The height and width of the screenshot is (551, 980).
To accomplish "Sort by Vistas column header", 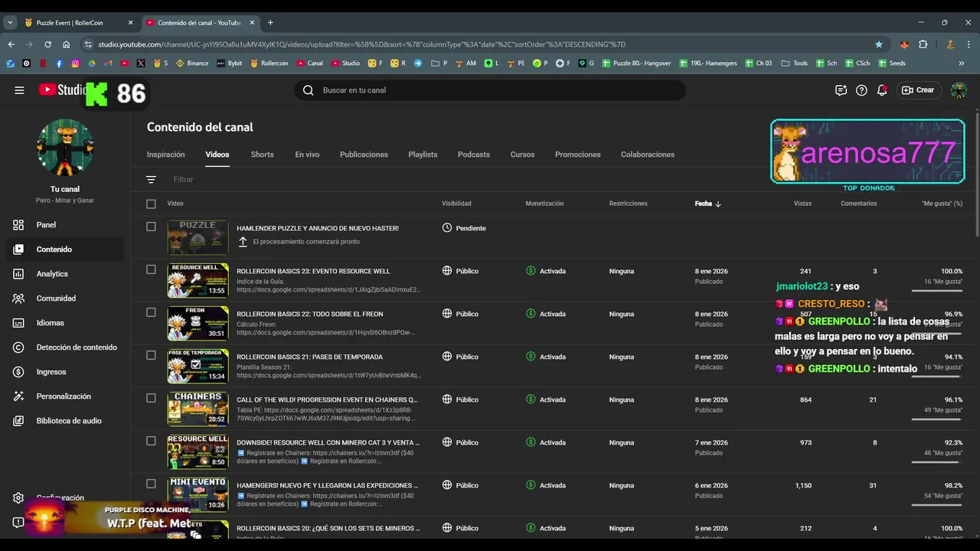I will click(x=802, y=204).
